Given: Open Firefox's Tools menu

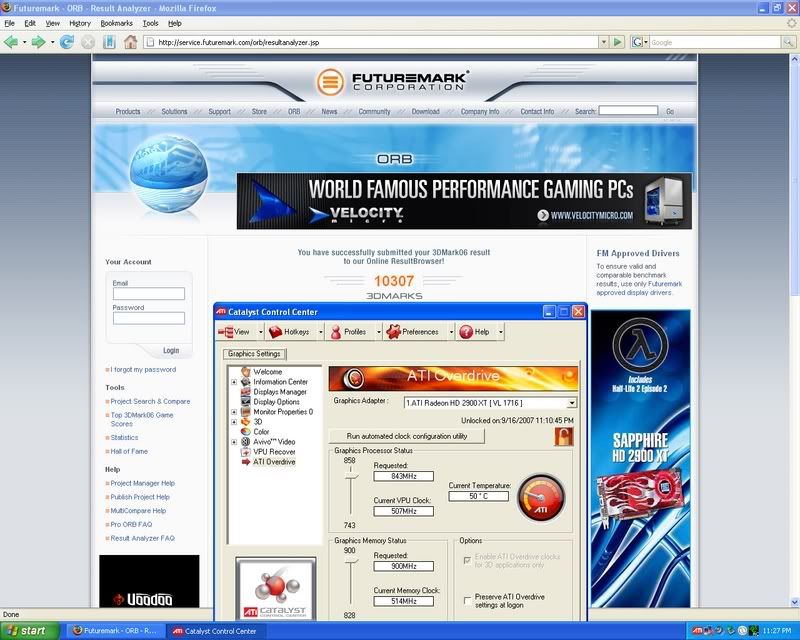Looking at the screenshot, I should point(150,23).
